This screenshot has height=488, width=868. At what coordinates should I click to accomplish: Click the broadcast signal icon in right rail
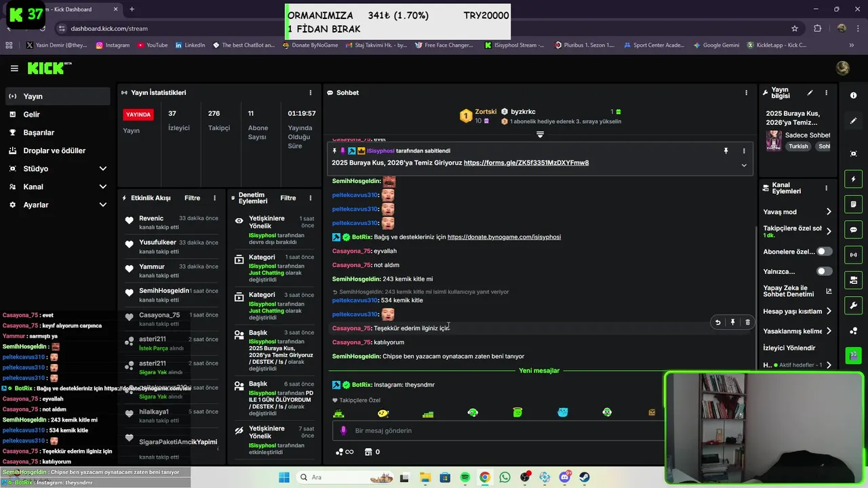point(853,255)
